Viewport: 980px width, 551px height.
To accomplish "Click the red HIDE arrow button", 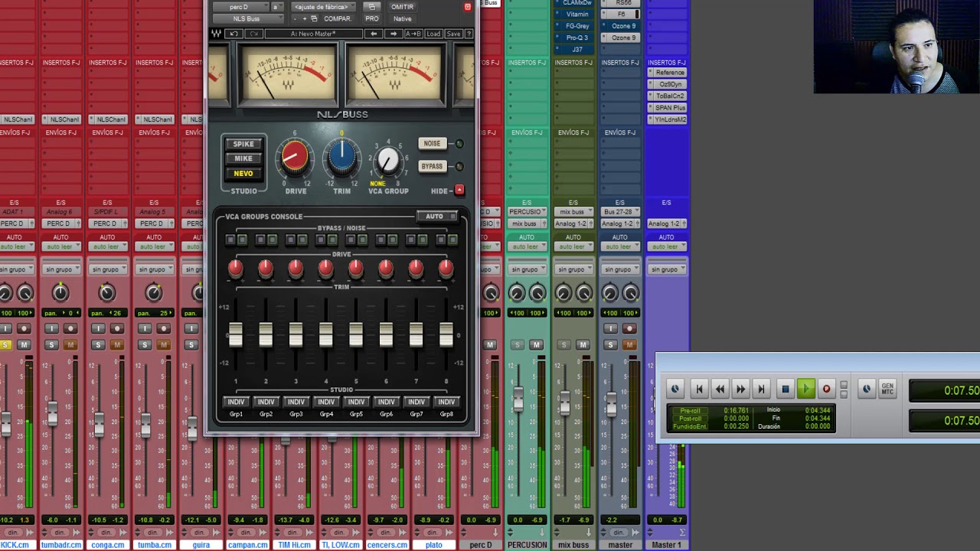I will pyautogui.click(x=459, y=190).
